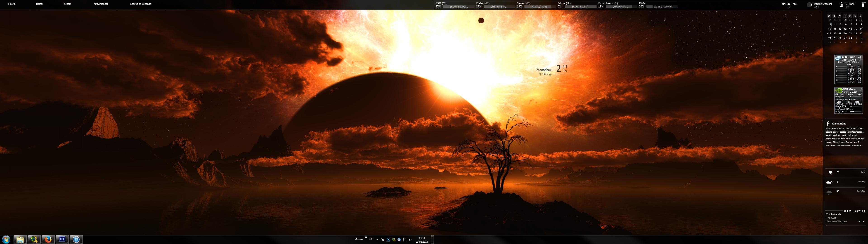Click the Waxing Crescent moon icon

tap(809, 5)
